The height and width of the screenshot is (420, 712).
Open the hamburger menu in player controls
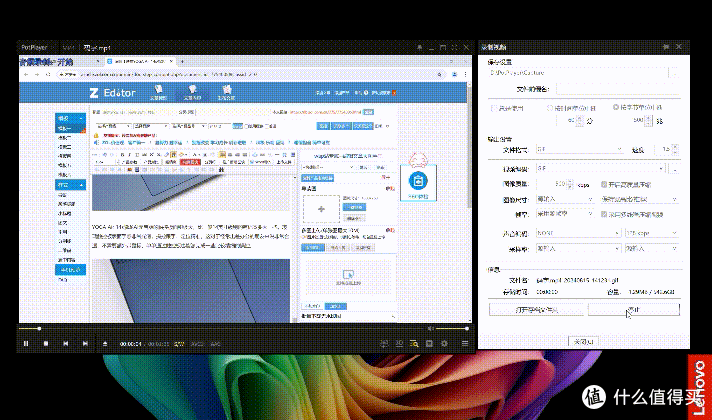pos(465,344)
